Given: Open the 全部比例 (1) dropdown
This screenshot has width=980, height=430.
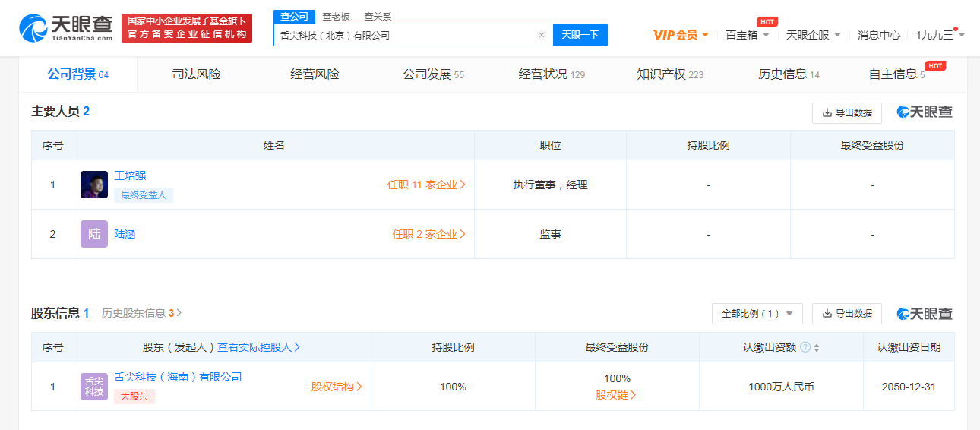Looking at the screenshot, I should [x=757, y=313].
